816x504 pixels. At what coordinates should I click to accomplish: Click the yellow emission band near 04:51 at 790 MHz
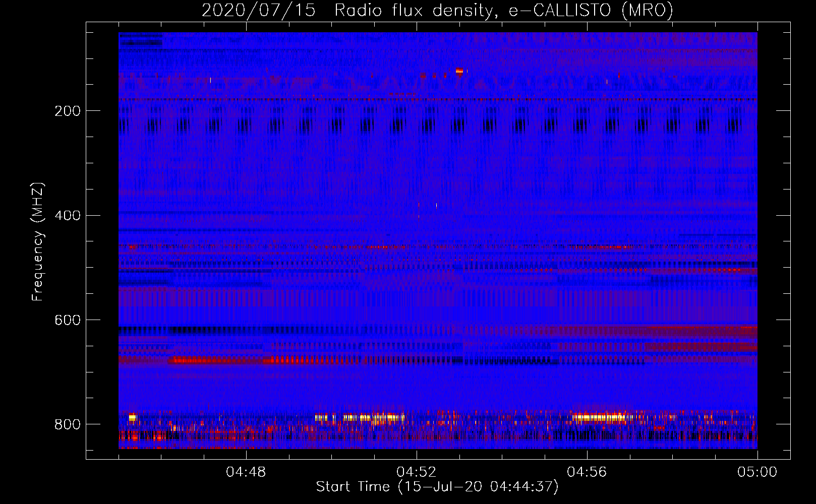[374, 417]
